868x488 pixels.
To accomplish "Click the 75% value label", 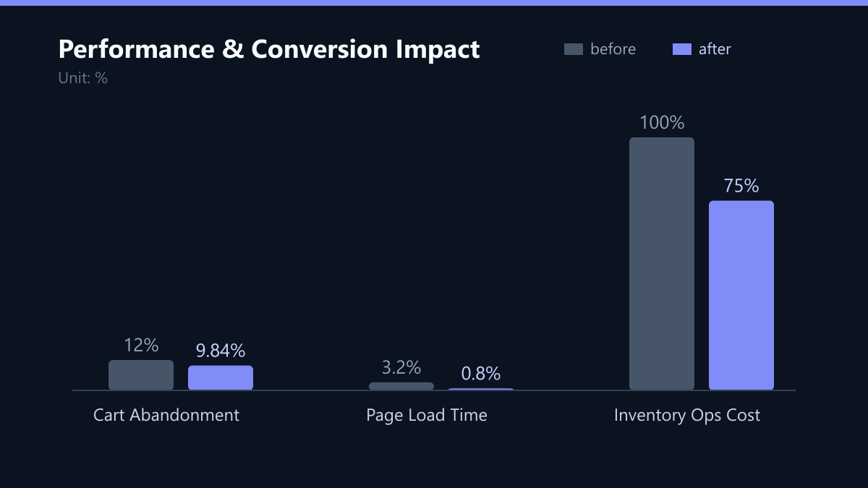I will tap(741, 186).
